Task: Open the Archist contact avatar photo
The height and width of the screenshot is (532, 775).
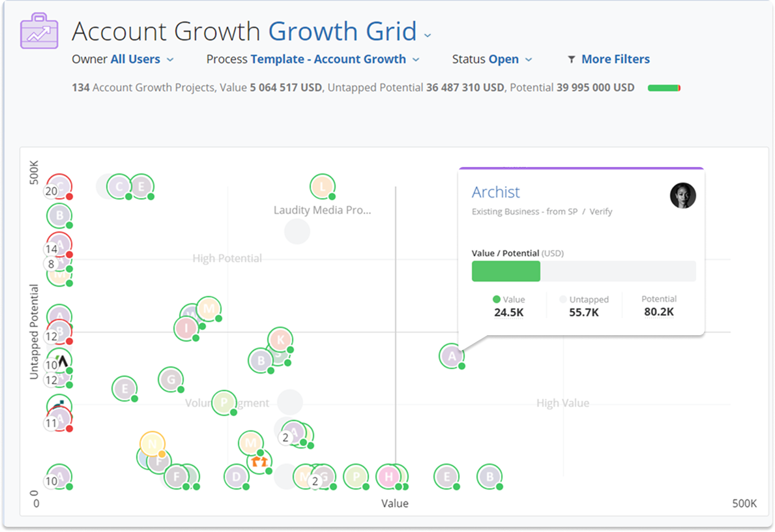Action: click(682, 196)
